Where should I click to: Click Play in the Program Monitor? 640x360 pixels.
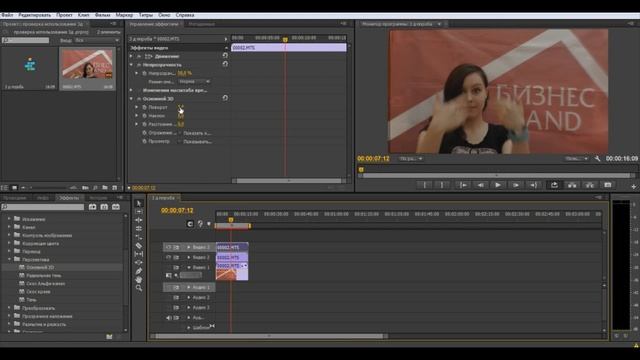498,185
